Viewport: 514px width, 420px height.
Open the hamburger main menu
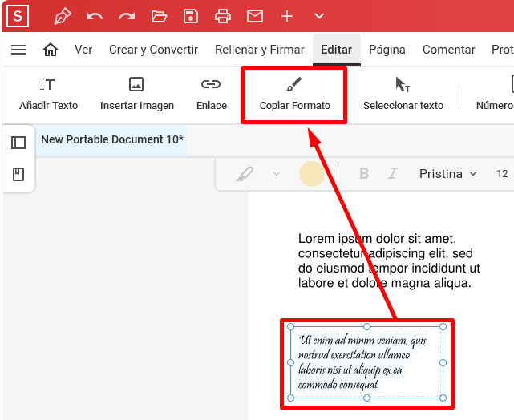18,50
